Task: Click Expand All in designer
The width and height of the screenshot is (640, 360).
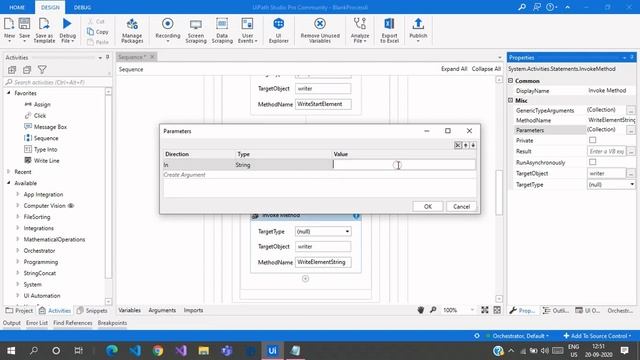Action: point(454,69)
